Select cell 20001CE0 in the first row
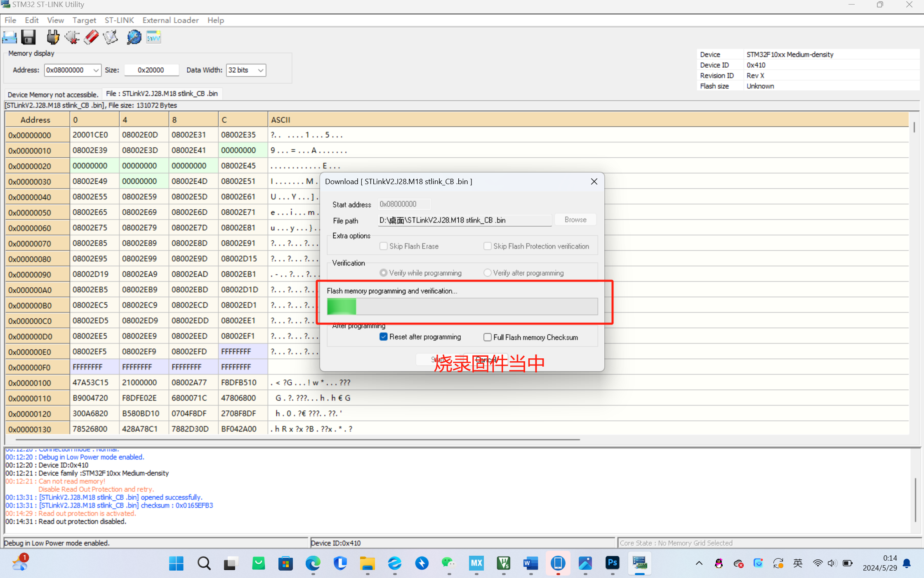Screen dimensions: 924x578 pyautogui.click(x=94, y=135)
